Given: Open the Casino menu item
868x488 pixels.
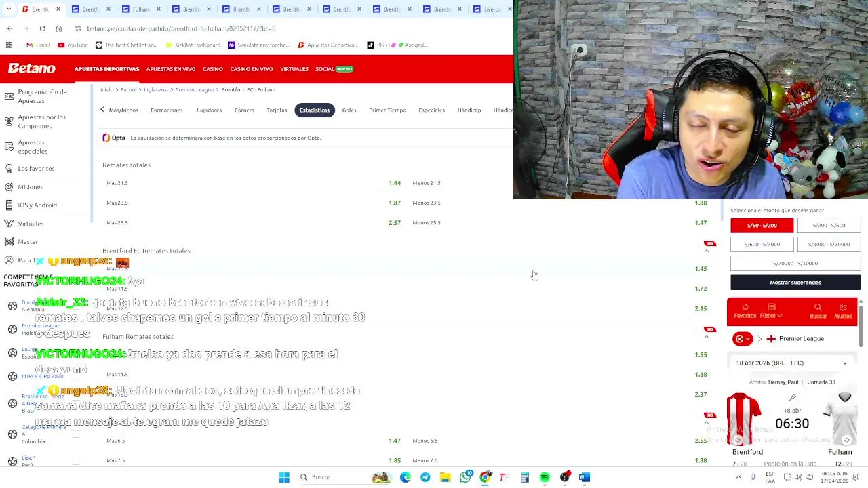Looking at the screenshot, I should tap(212, 69).
